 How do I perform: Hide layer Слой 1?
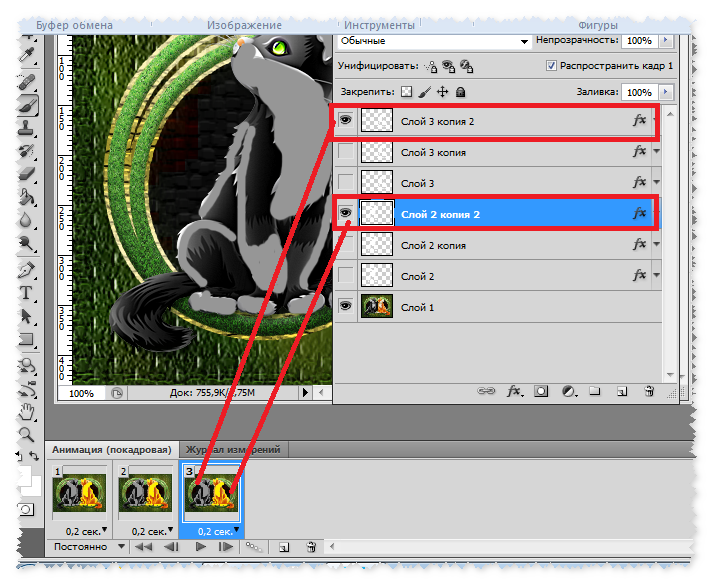[x=346, y=306]
